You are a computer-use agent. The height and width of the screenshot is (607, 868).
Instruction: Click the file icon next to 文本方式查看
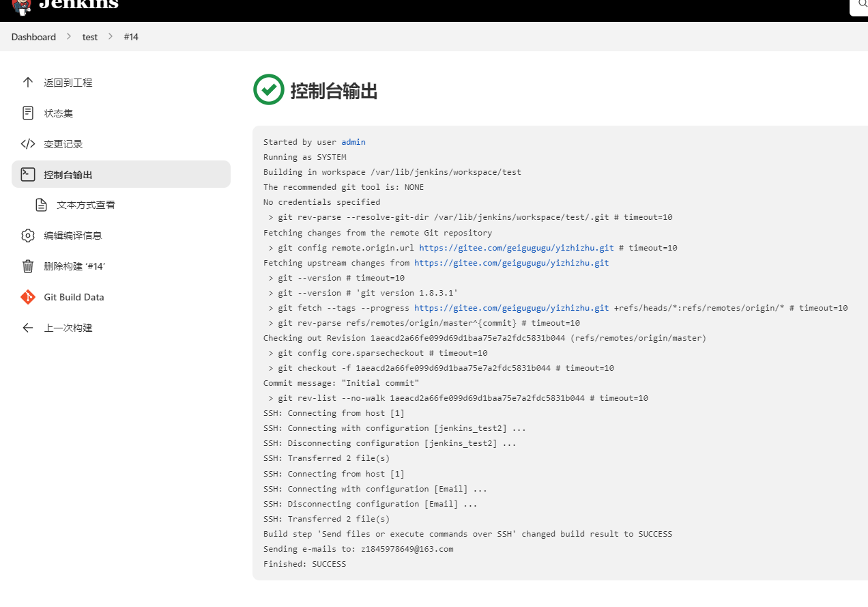coord(41,205)
